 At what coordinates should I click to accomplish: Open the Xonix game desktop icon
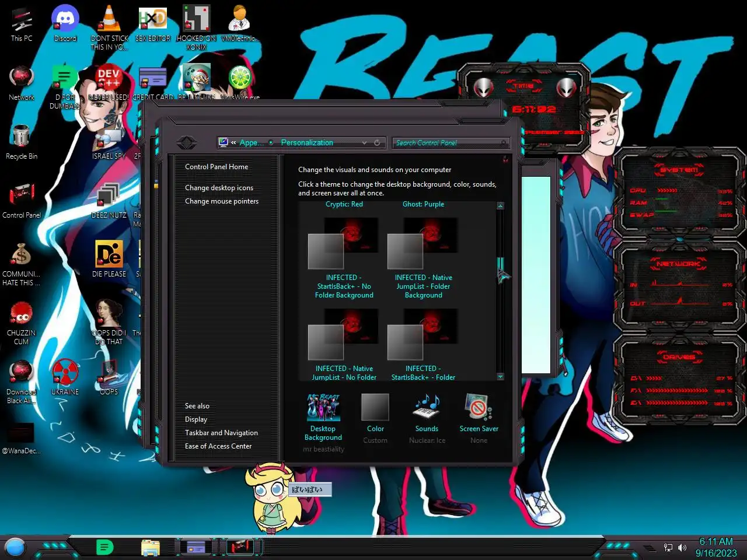(197, 27)
